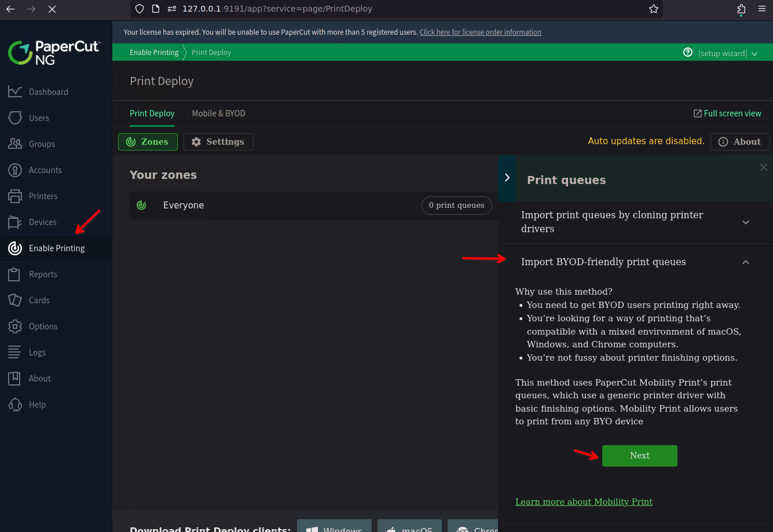The height and width of the screenshot is (532, 773).
Task: Click the browser address bar URL
Action: click(277, 9)
